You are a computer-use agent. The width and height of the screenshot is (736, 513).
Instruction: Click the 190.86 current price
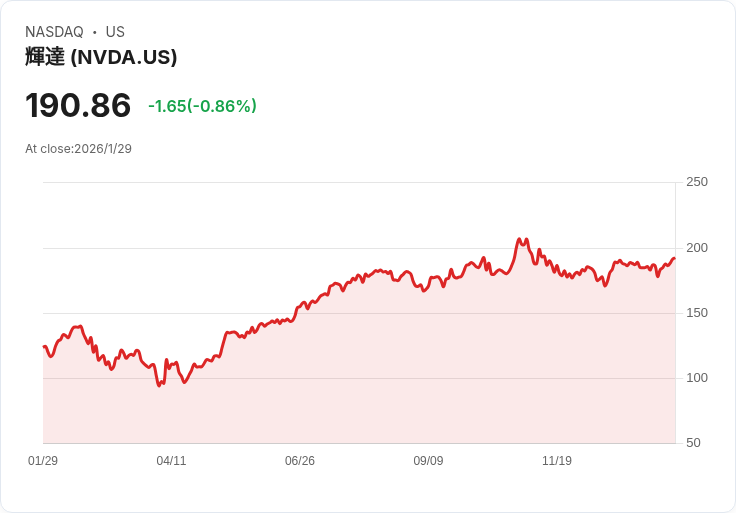[x=78, y=105]
